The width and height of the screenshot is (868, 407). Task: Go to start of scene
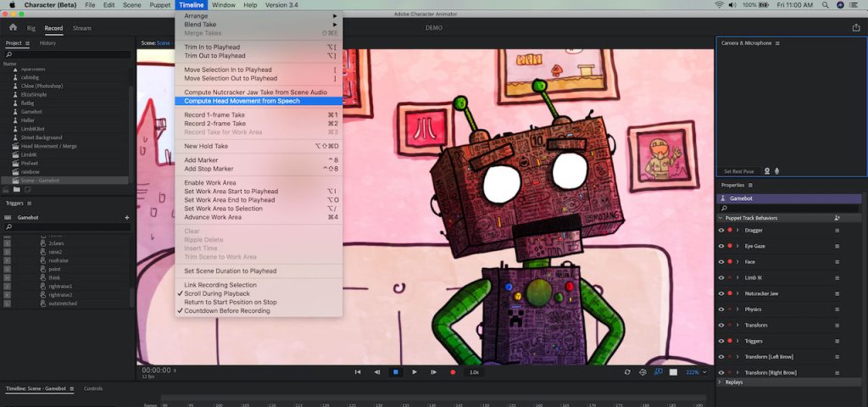tap(358, 372)
